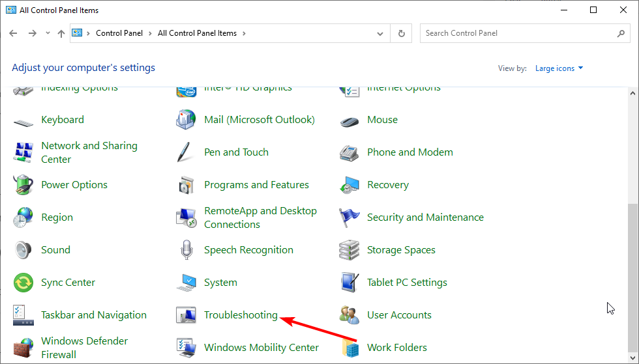Click the Windows Defender Firewall icon
639x364 pixels.
click(x=23, y=348)
